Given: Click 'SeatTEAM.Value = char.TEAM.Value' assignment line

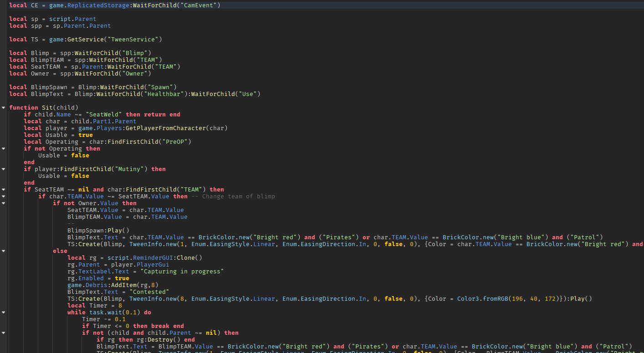Looking at the screenshot, I should pyautogui.click(x=126, y=210).
